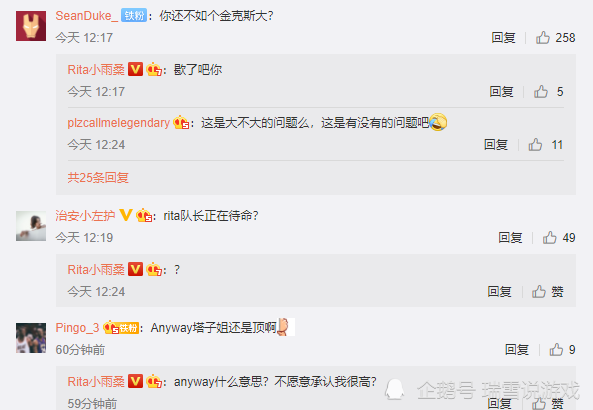593x410 pixels.
Task: Click the crown badge next to plzcallmelegendary
Action: coord(181,123)
